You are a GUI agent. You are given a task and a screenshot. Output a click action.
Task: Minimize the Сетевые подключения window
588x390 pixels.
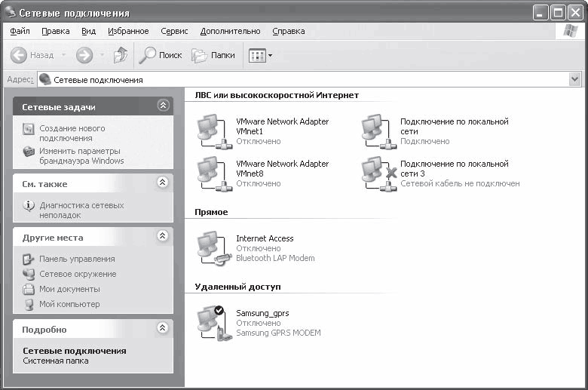tap(540, 13)
